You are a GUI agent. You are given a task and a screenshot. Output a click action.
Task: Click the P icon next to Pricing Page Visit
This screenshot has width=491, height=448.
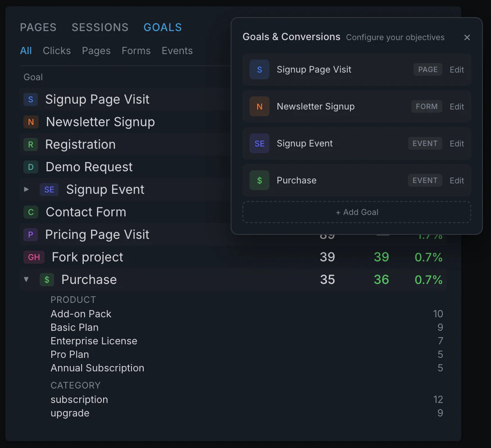point(31,234)
